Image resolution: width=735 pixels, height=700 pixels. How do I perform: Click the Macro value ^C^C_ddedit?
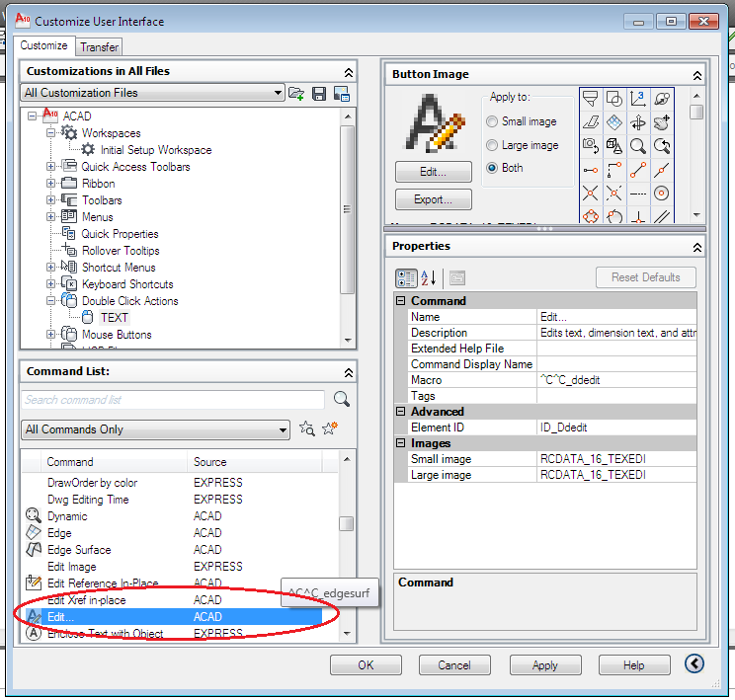(x=616, y=380)
